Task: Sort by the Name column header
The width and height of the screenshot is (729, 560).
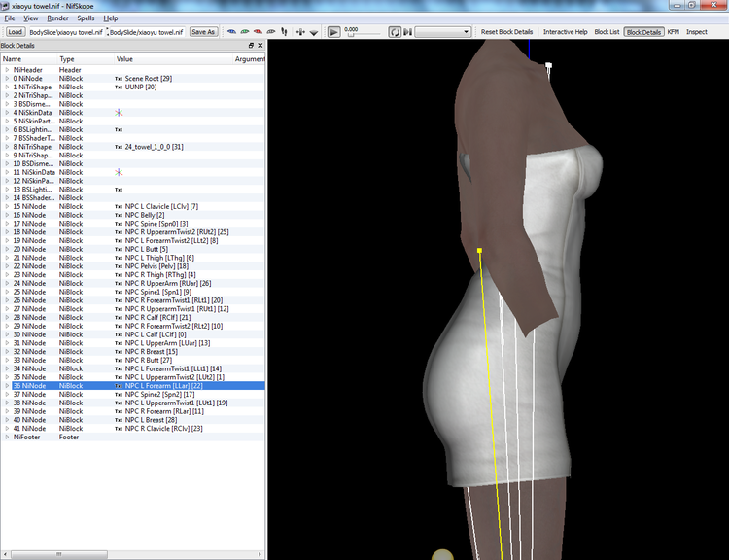Action: click(x=29, y=59)
